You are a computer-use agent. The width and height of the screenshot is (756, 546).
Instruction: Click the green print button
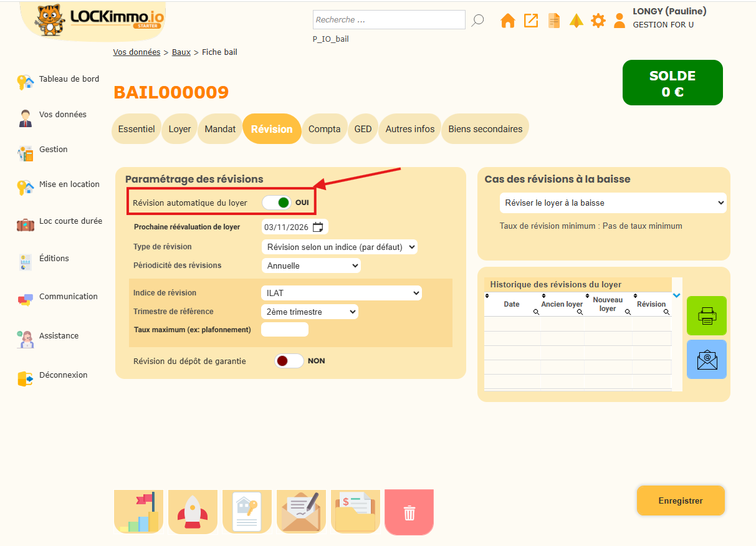pos(706,316)
